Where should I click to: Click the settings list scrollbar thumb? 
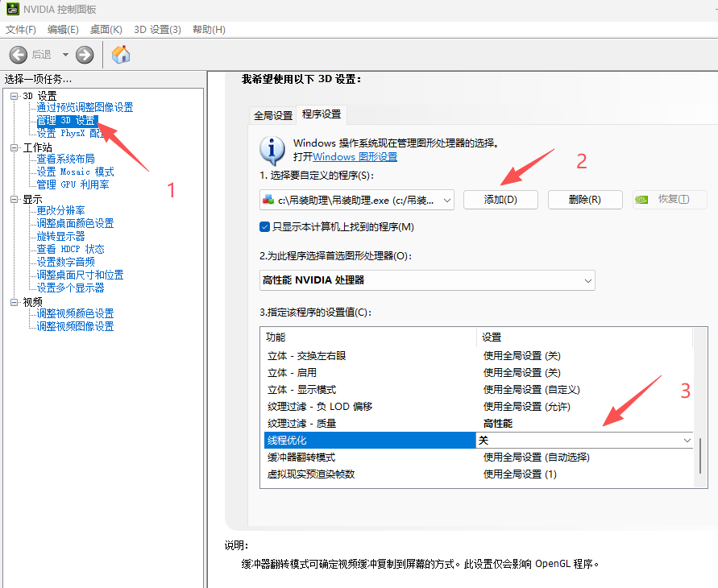point(699,455)
